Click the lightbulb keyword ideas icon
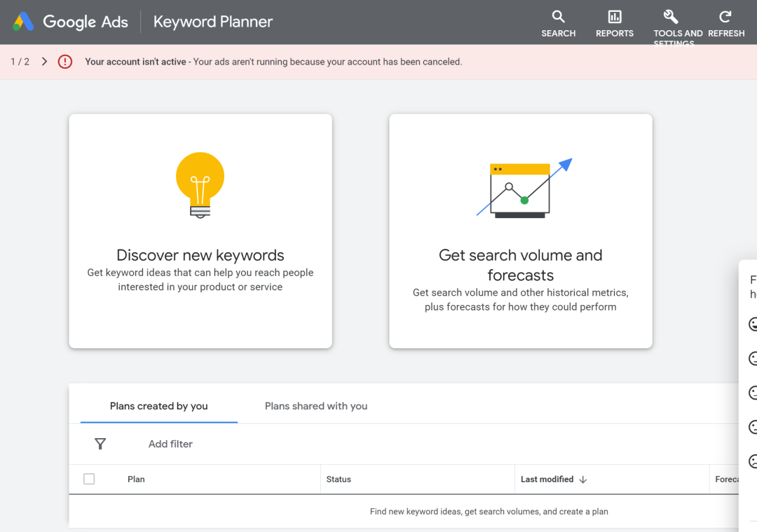The width and height of the screenshot is (757, 532). 200,185
